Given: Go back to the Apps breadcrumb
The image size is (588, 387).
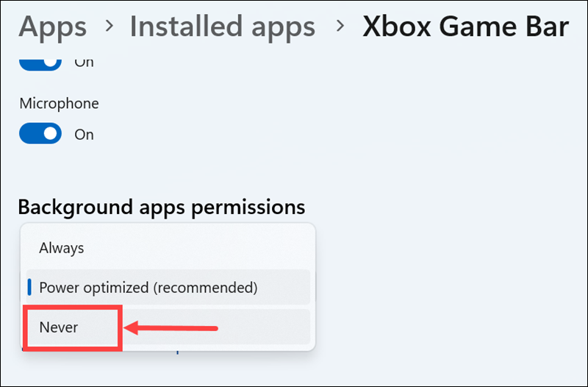Looking at the screenshot, I should click(x=52, y=27).
